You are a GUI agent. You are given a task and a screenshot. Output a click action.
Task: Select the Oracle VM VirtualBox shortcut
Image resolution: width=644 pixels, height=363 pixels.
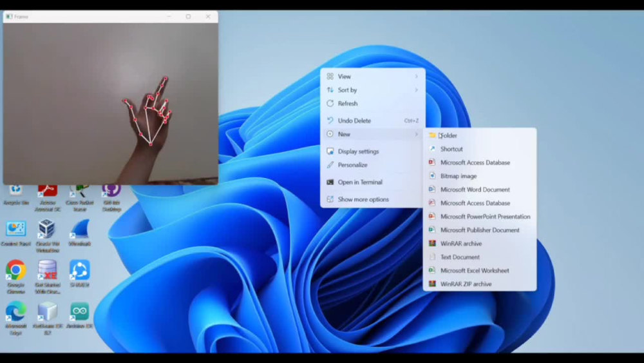pos(47,235)
